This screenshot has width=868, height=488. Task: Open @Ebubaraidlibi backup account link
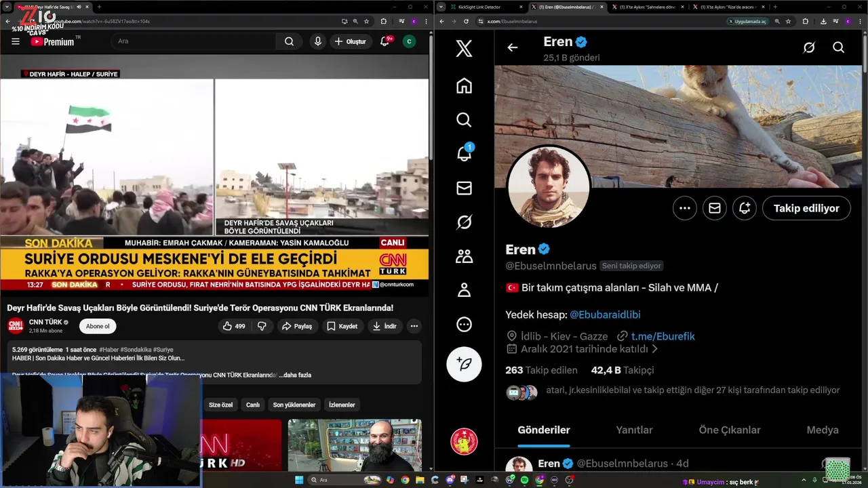605,314
